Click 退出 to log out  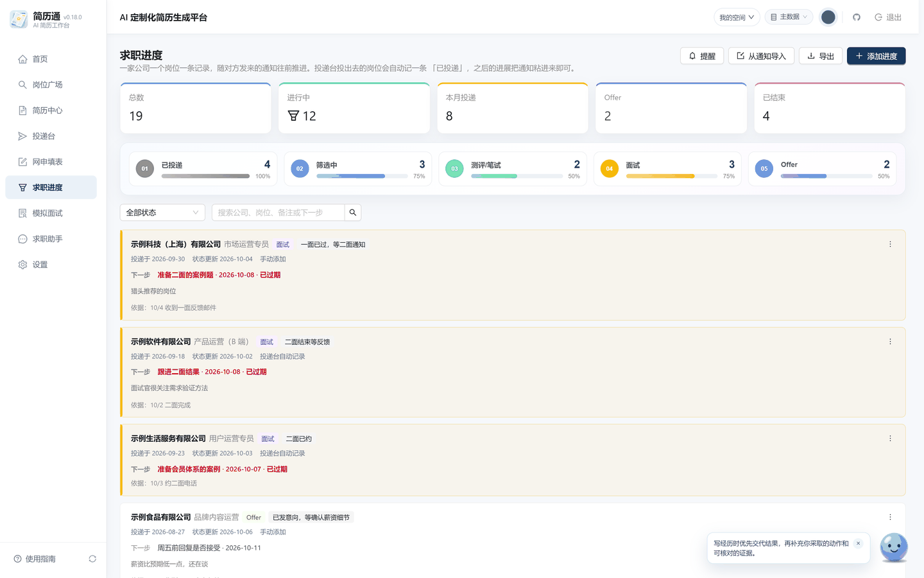(x=888, y=17)
